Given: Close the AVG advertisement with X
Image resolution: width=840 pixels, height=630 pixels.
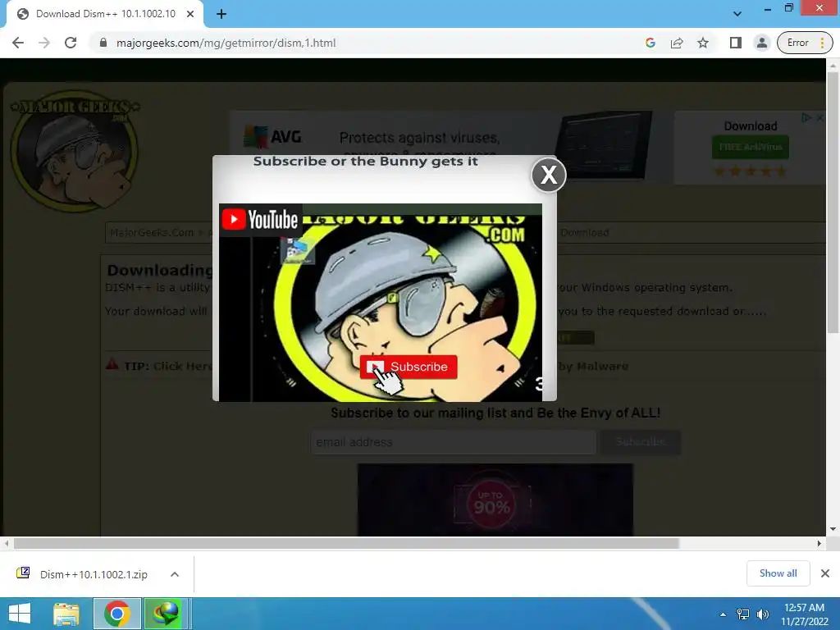Looking at the screenshot, I should coord(820,117).
